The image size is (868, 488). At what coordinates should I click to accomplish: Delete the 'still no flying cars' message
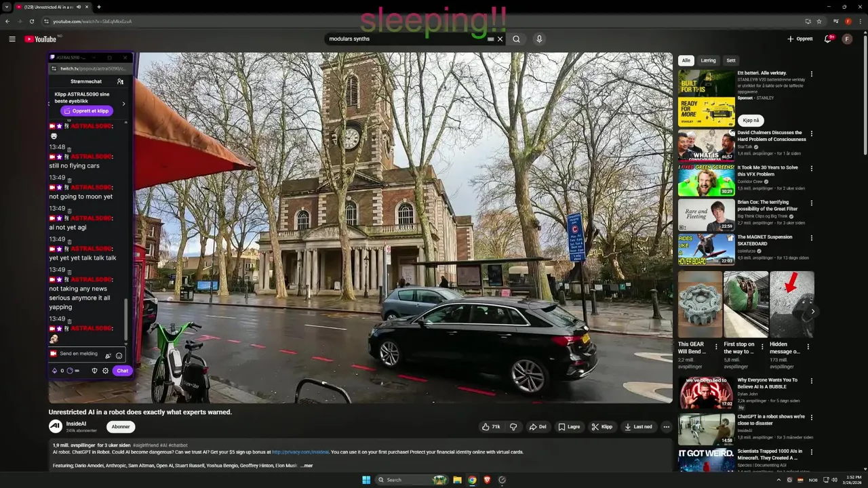tap(68, 148)
